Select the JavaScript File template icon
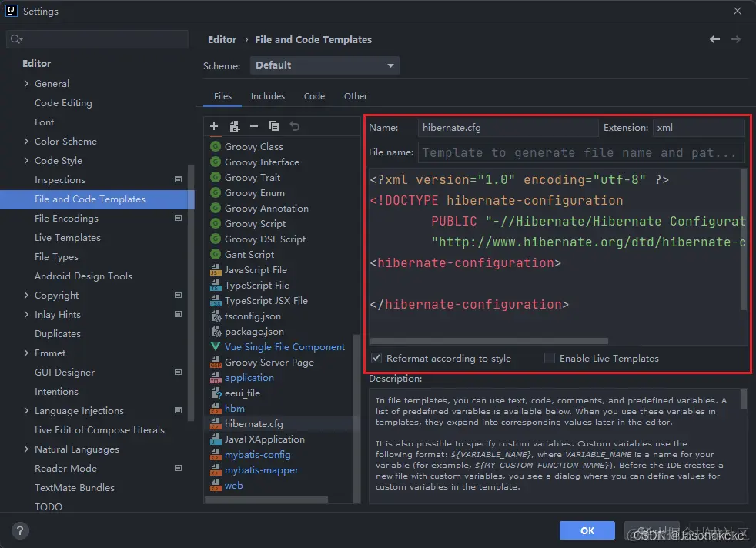The height and width of the screenshot is (548, 756). [216, 270]
